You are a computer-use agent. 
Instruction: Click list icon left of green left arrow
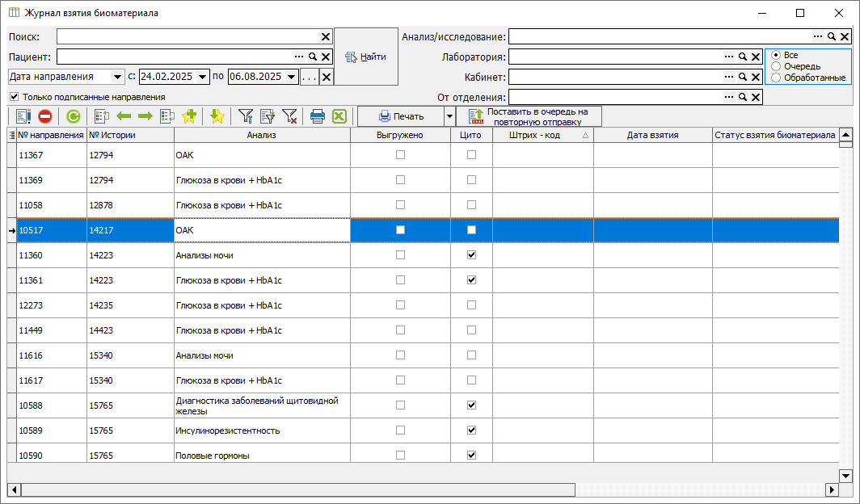coord(102,116)
